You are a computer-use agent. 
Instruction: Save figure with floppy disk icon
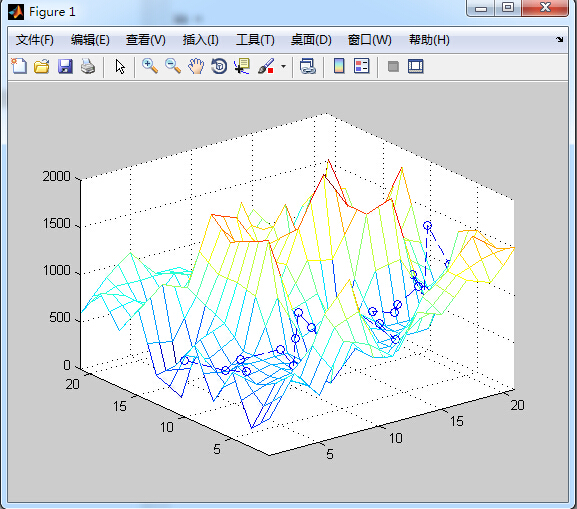(65, 67)
